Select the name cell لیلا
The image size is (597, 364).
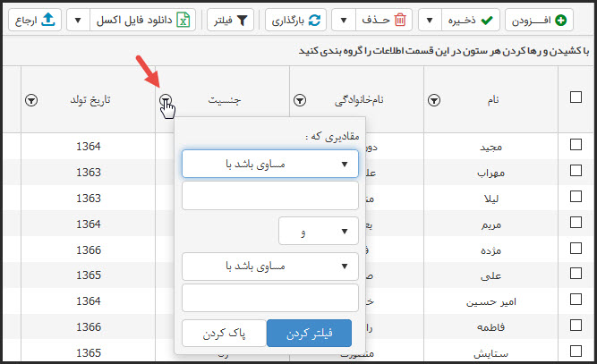pos(491,199)
